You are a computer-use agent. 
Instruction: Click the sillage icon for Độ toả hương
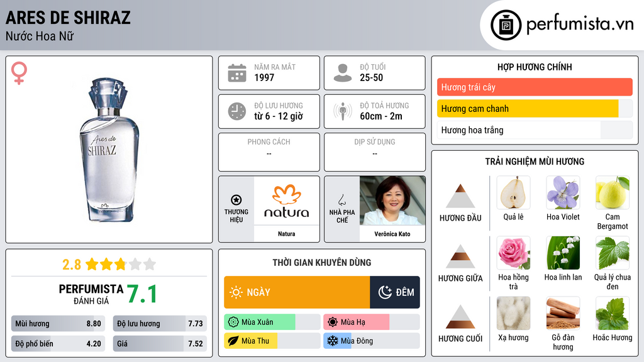pos(343,112)
